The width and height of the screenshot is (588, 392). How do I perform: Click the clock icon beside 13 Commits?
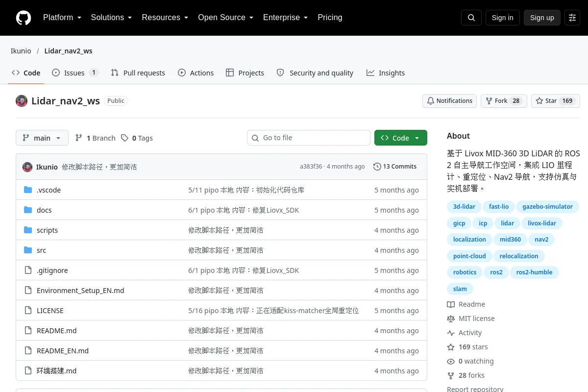[x=377, y=167]
